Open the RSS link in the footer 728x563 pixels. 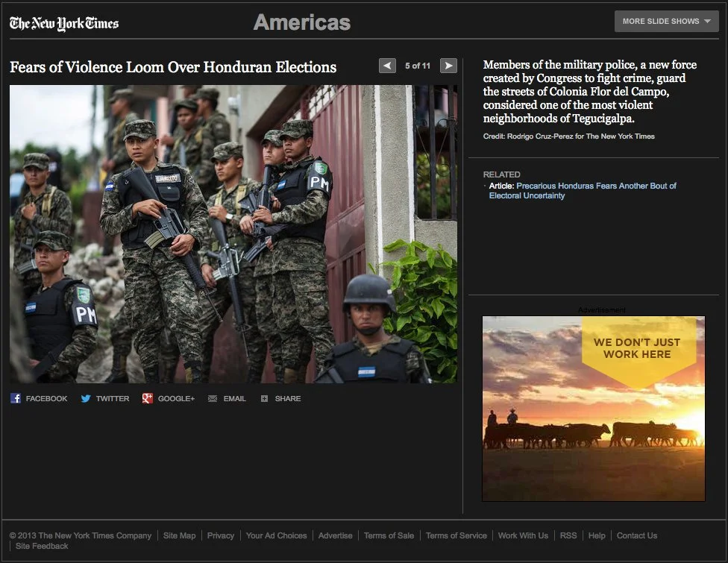pos(568,535)
